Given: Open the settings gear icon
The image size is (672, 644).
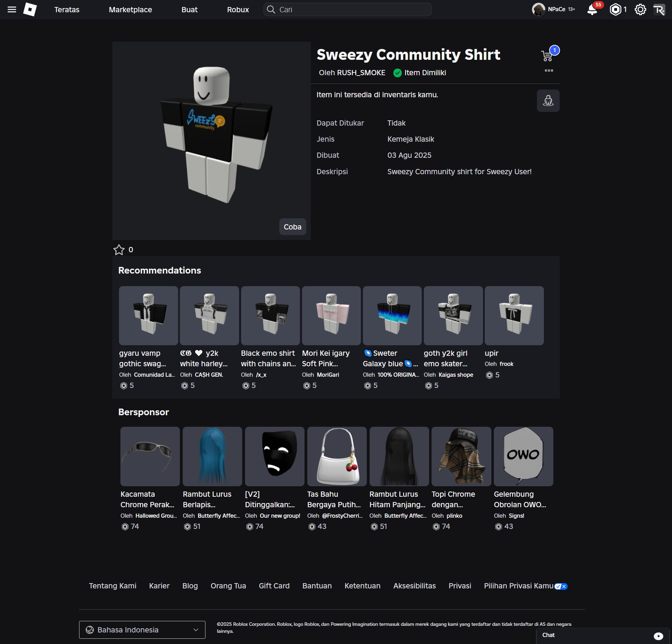Looking at the screenshot, I should click(x=640, y=9).
